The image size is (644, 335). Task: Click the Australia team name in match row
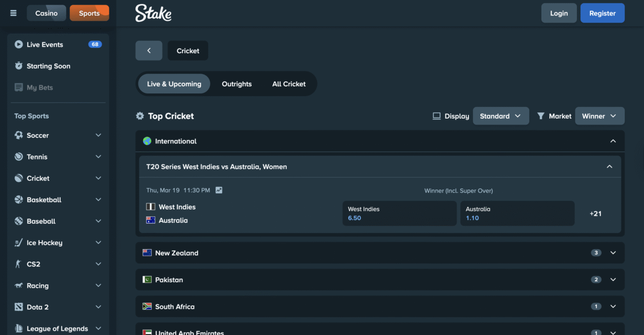tap(173, 220)
